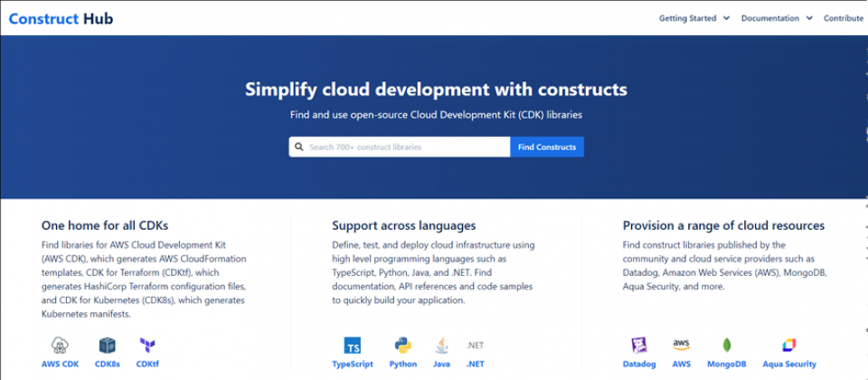The image size is (868, 380).
Task: Open the Aqua Security logo icon
Action: tap(788, 346)
